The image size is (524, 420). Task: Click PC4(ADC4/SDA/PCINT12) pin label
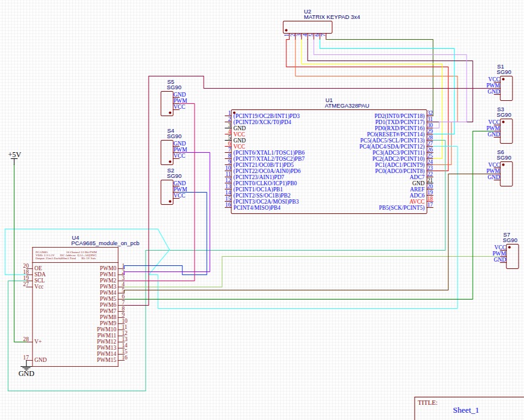[392, 146]
